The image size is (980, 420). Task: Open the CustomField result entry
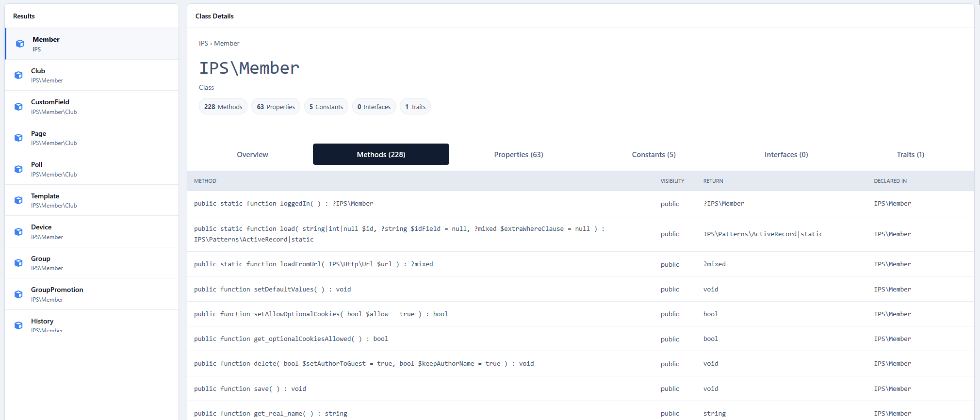92,107
